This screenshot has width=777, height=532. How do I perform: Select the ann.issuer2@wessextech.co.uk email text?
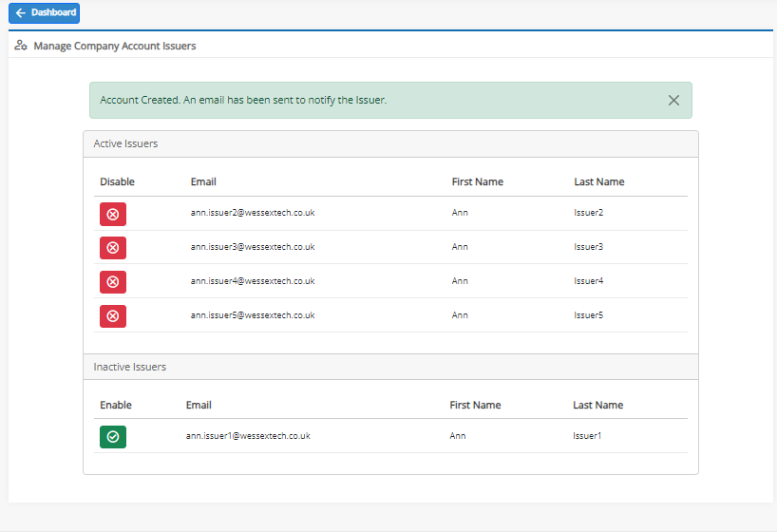pos(253,213)
